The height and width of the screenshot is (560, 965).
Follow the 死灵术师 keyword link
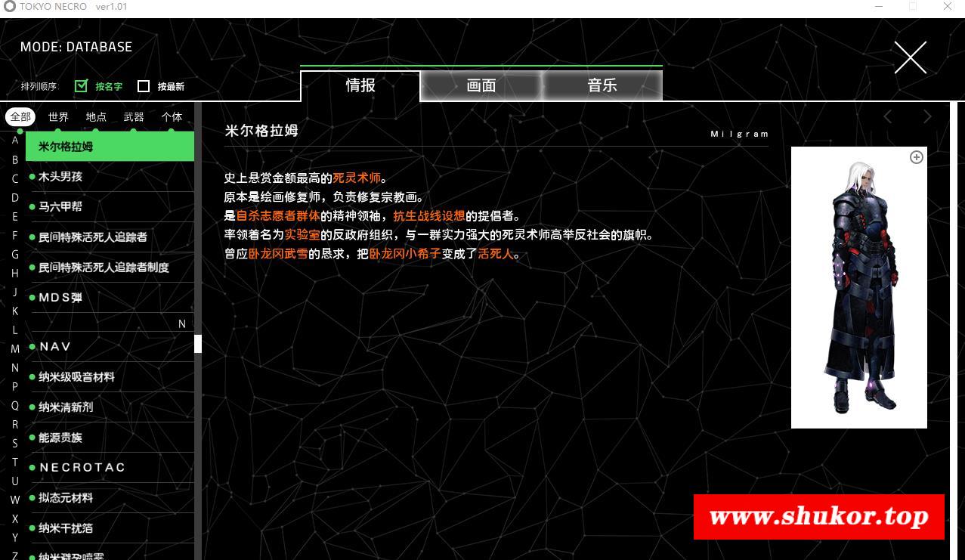357,178
